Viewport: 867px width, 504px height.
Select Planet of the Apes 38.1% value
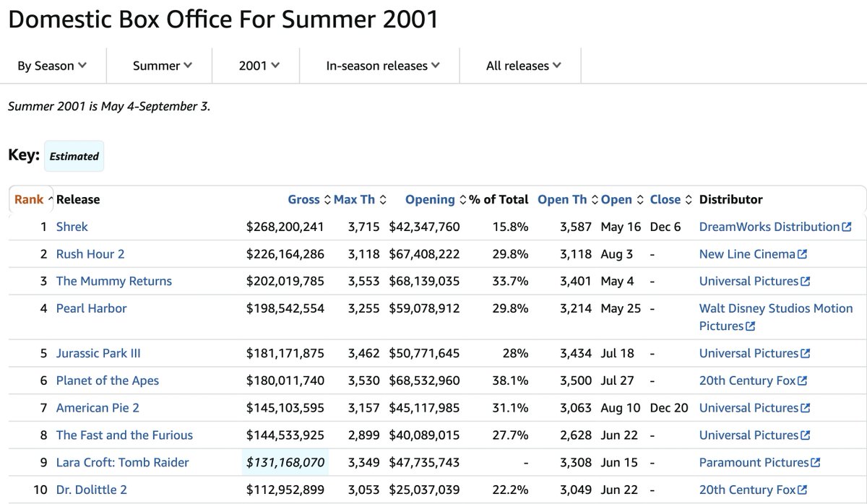510,381
